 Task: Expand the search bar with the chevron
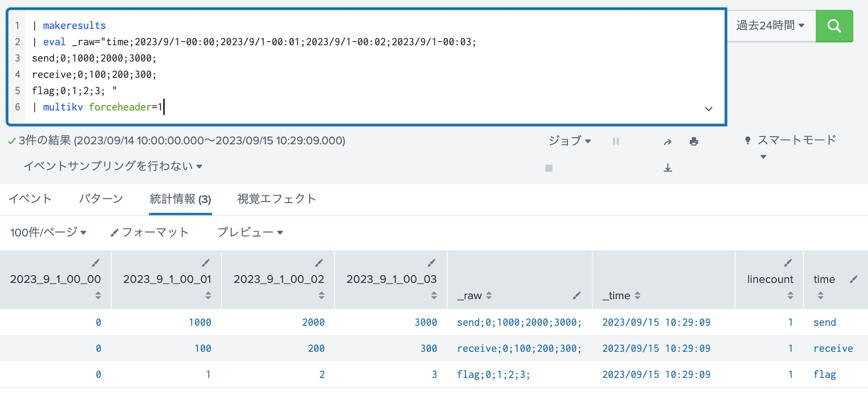[709, 109]
